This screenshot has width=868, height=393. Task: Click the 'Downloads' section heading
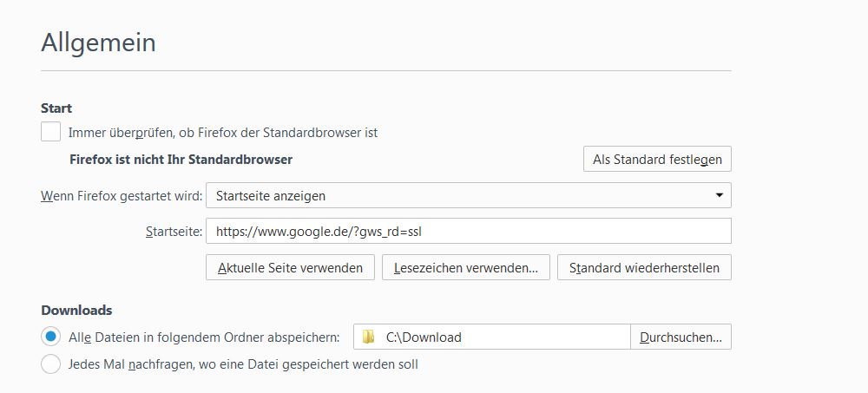[x=76, y=310]
